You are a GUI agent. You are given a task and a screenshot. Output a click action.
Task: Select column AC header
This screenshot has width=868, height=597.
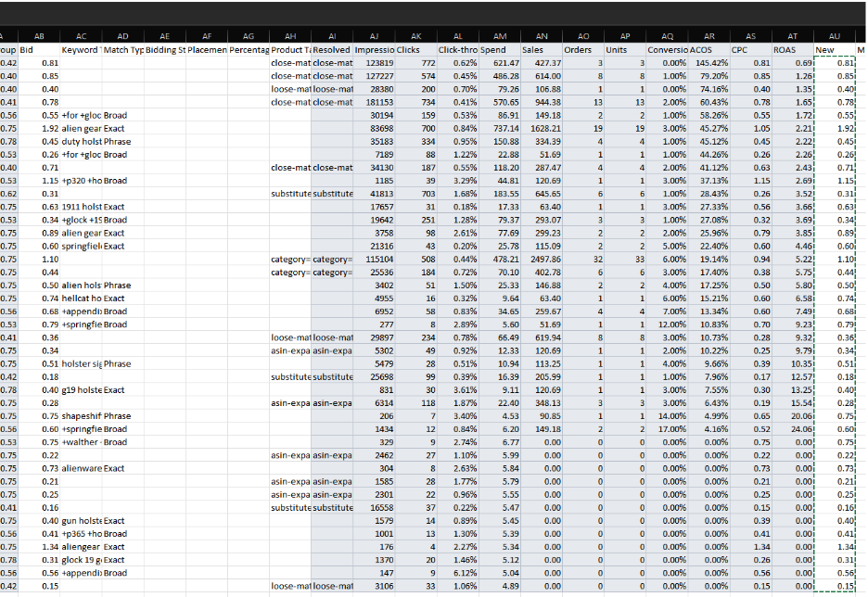82,36
